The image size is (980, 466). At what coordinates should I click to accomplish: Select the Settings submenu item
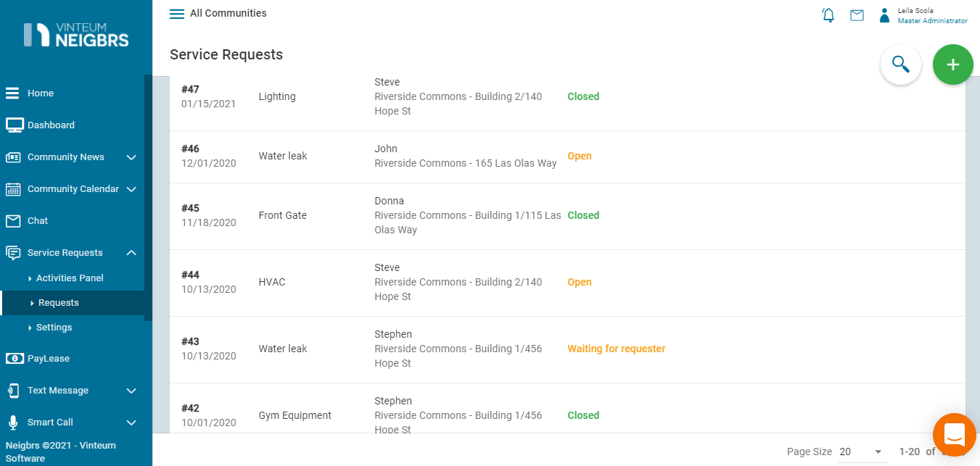click(x=54, y=328)
